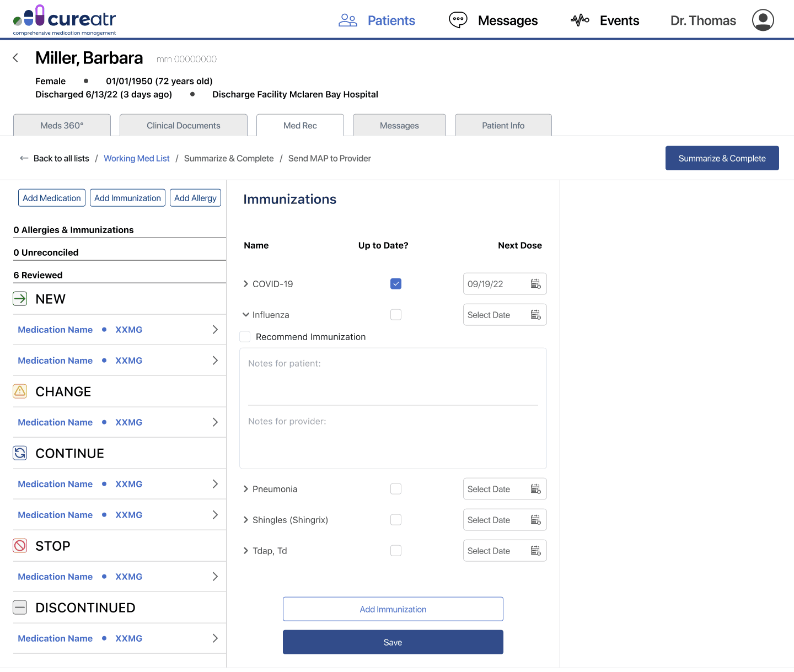This screenshot has width=794, height=672.
Task: Click the Add Medication button
Action: (52, 198)
